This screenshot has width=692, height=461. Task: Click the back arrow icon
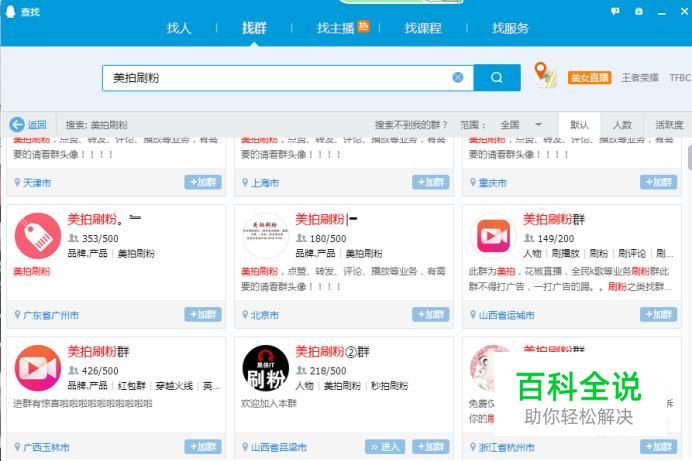coord(17,125)
